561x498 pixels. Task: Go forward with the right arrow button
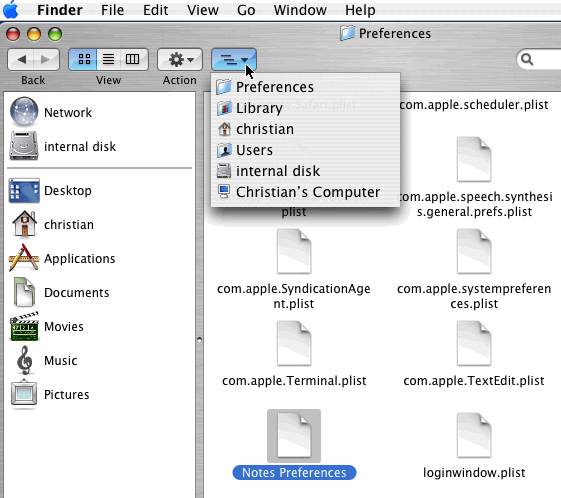tap(46, 59)
